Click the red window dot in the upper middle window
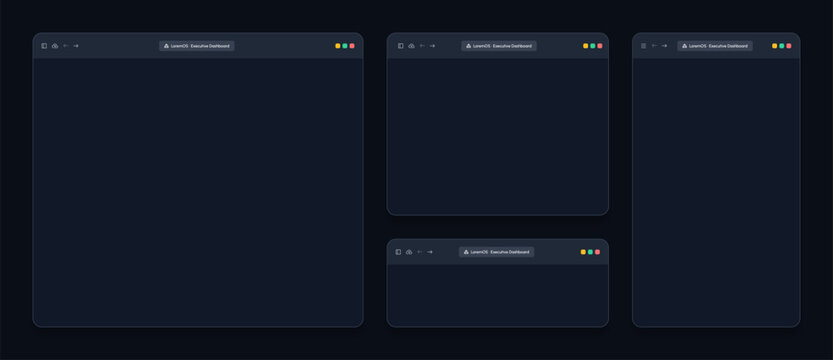Screen dimensions: 833x360 (x=600, y=46)
